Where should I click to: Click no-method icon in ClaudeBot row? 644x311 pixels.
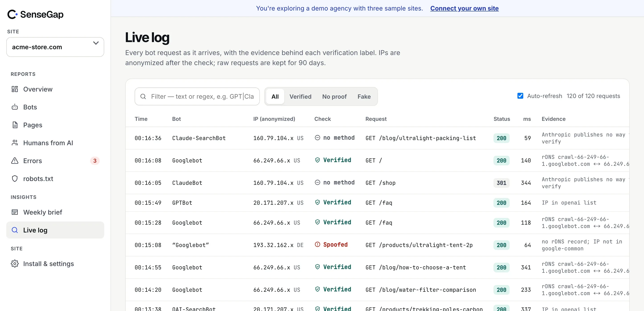pyautogui.click(x=317, y=182)
